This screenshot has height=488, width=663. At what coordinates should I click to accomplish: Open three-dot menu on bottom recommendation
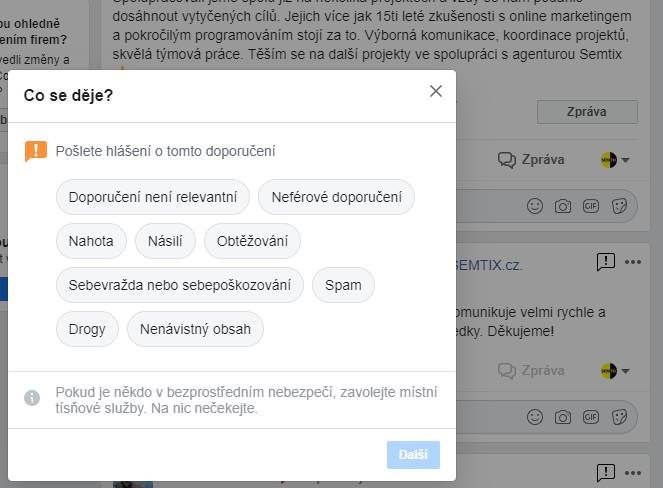[x=633, y=473]
